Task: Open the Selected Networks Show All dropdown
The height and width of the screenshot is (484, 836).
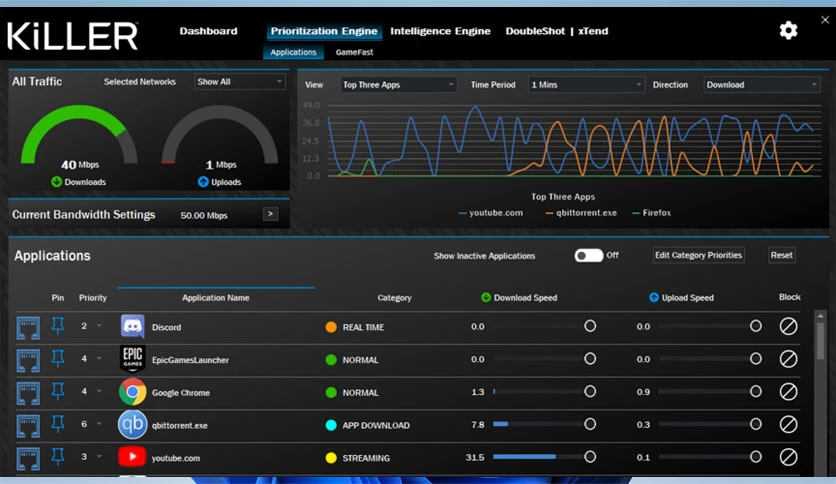Action: pos(239,82)
